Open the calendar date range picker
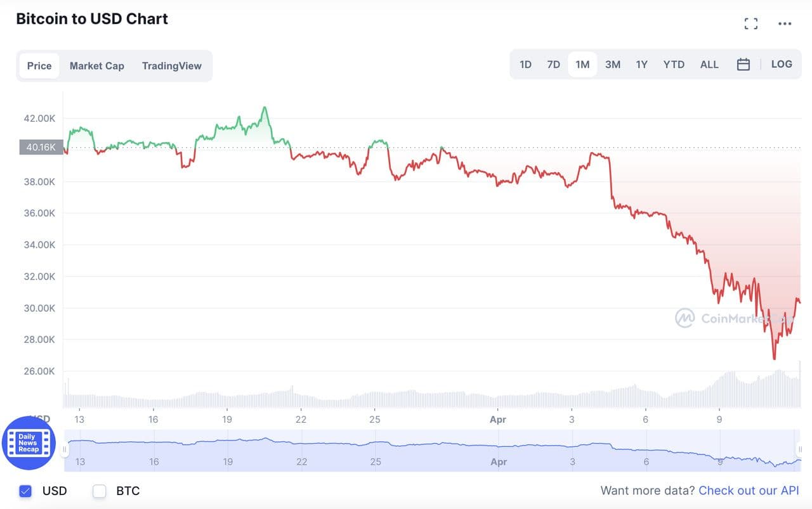This screenshot has height=509, width=812. (743, 65)
